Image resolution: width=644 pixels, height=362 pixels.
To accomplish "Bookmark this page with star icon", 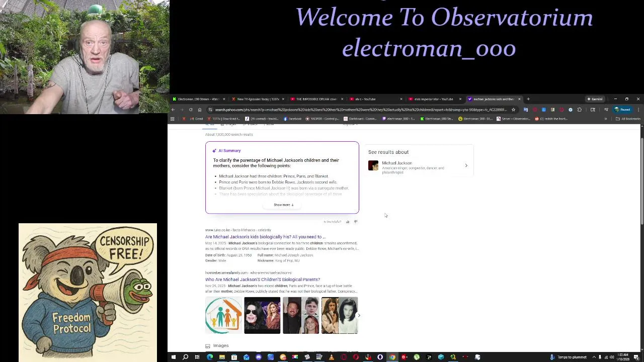I will coord(513,110).
